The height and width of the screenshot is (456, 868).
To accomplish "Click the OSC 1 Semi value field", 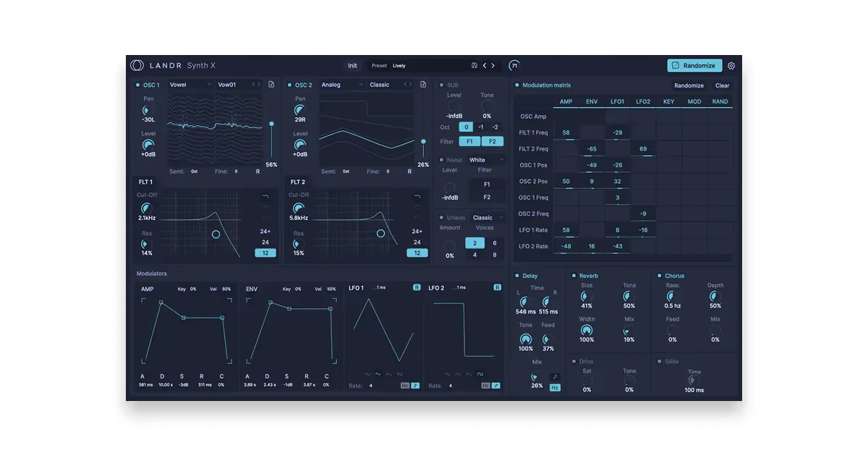I will point(194,172).
